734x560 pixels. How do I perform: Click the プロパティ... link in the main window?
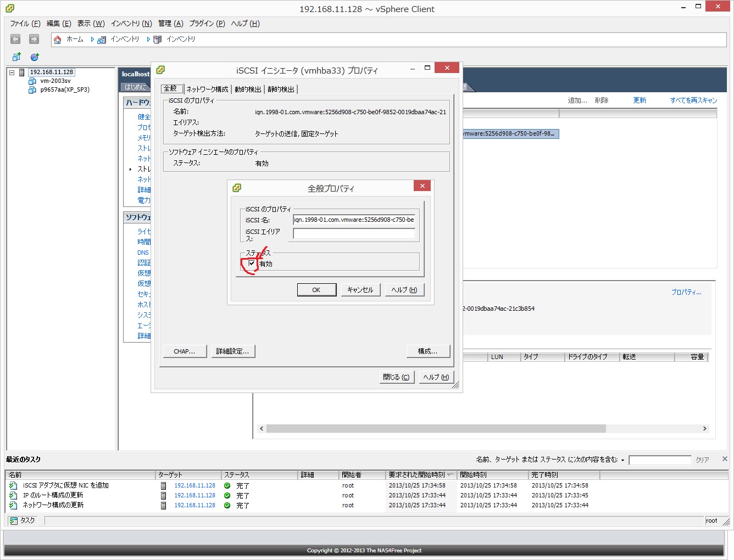[686, 292]
